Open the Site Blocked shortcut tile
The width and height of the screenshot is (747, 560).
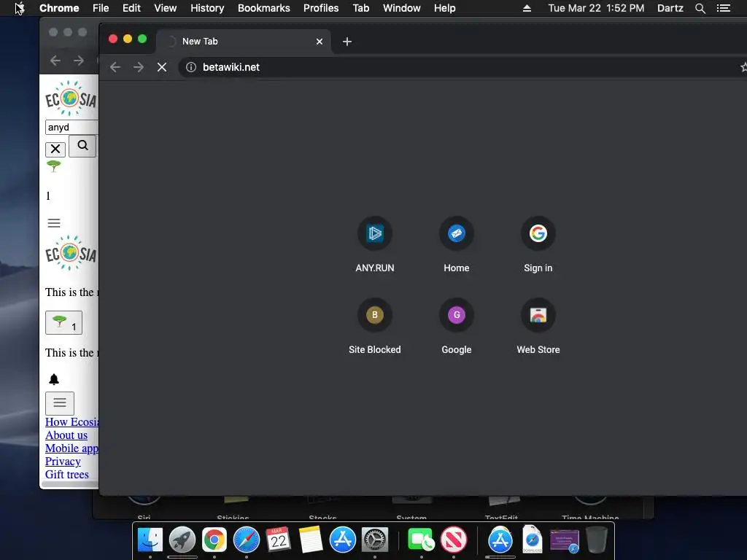[x=375, y=327]
